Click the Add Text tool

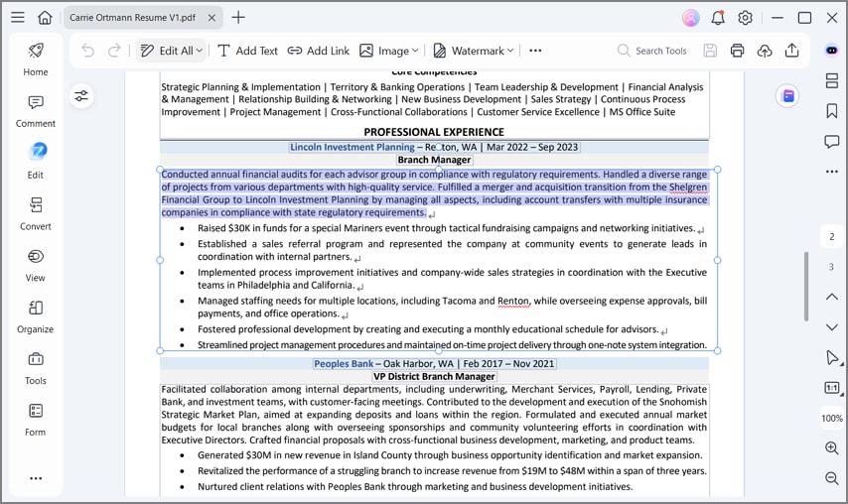tap(247, 51)
